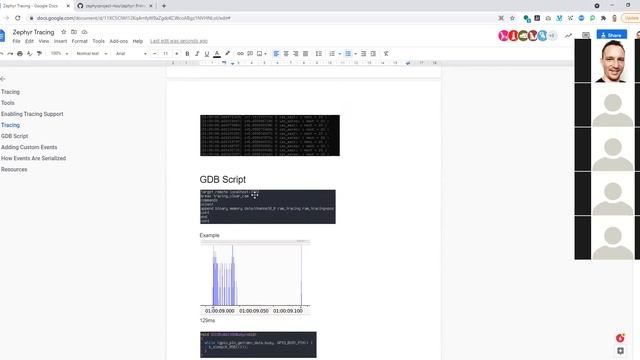Jump to 'How Events Are Serialized' outline
The image size is (640, 360).
(x=33, y=158)
